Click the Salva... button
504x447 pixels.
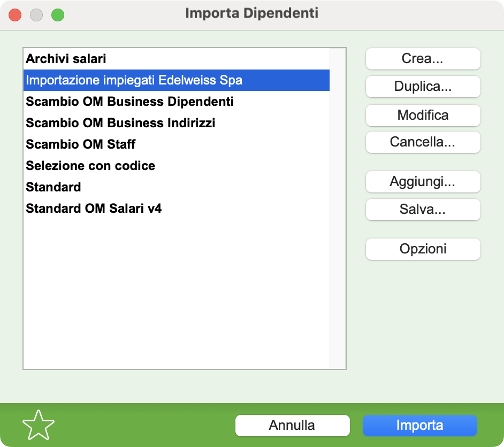click(423, 210)
